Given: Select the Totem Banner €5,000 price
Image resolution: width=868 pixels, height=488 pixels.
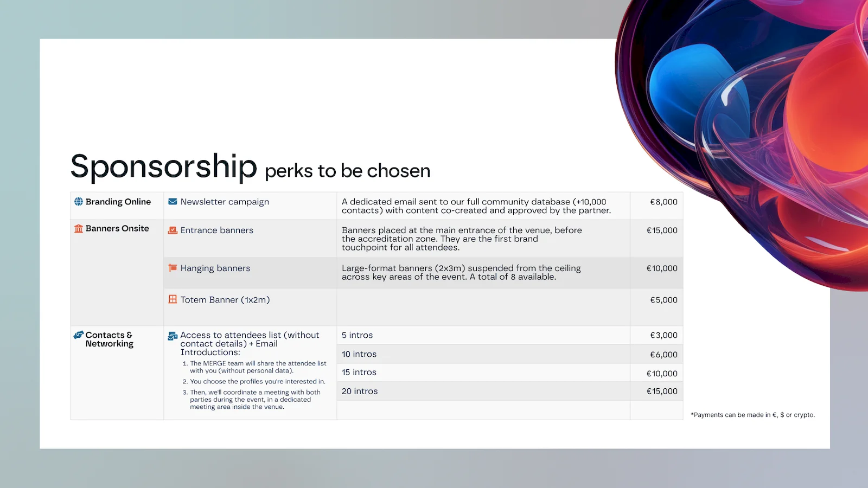Looking at the screenshot, I should (663, 300).
